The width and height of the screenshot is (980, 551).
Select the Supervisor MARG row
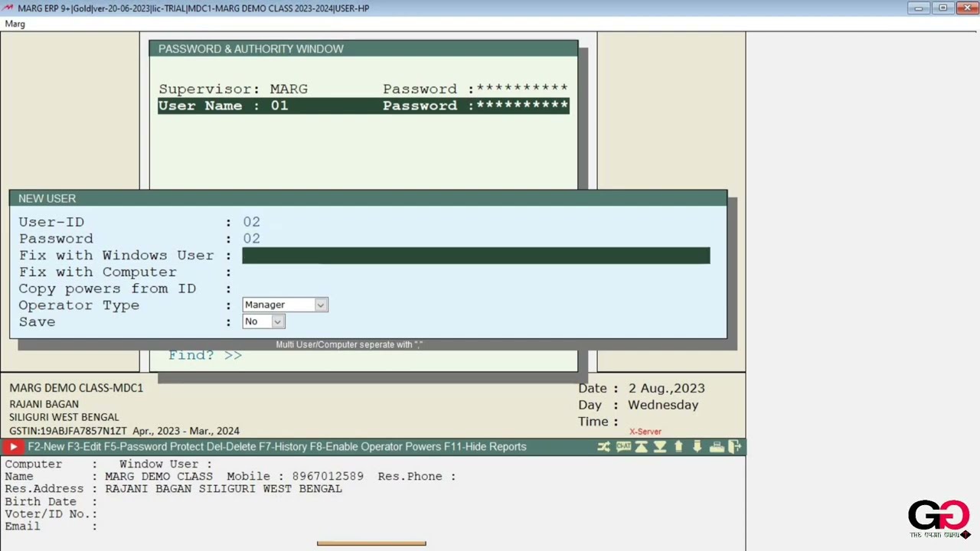click(x=363, y=89)
